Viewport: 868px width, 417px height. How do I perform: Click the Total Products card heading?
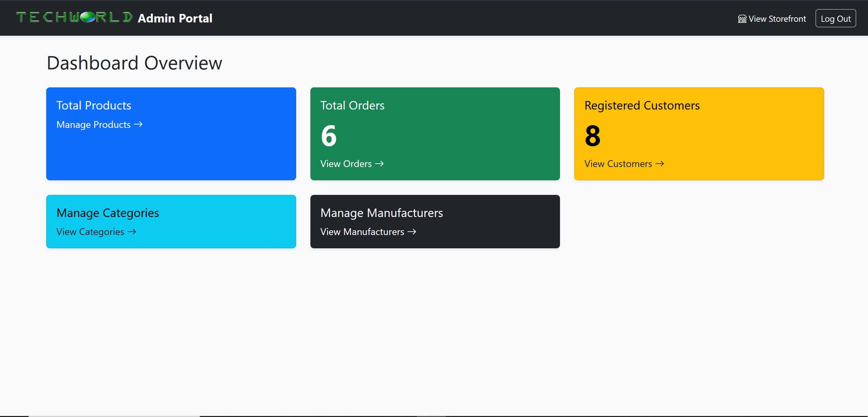[94, 105]
